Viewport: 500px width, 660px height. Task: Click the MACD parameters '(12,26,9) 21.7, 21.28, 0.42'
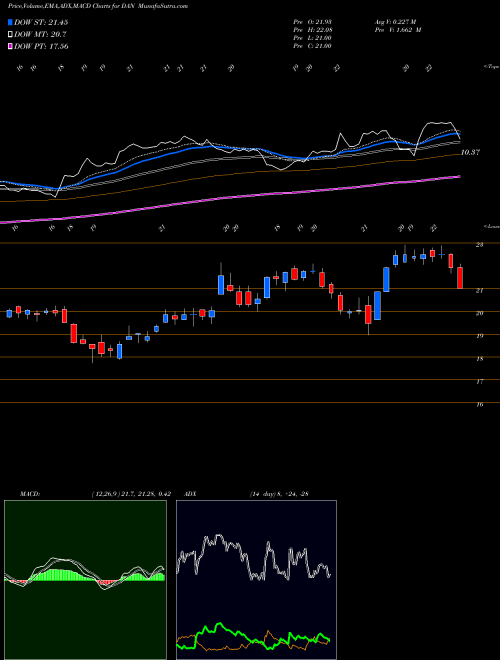[130, 494]
